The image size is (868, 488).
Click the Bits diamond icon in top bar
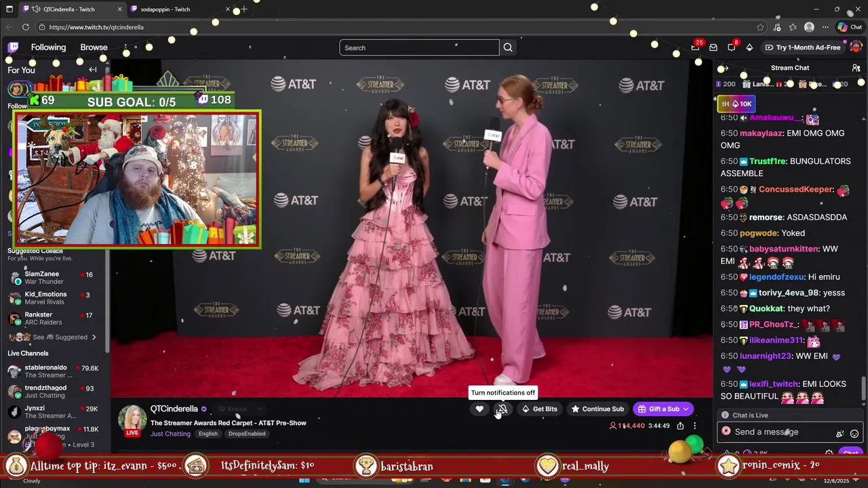(x=749, y=47)
